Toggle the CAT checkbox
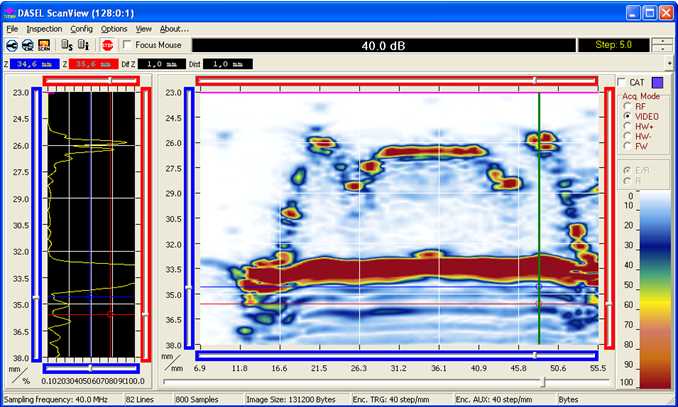The image size is (678, 407). [622, 82]
